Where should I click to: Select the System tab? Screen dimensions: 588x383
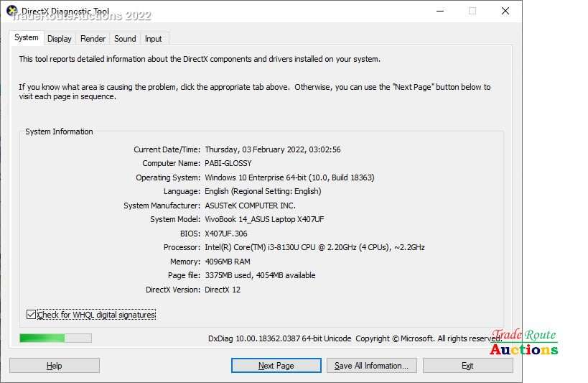[27, 37]
